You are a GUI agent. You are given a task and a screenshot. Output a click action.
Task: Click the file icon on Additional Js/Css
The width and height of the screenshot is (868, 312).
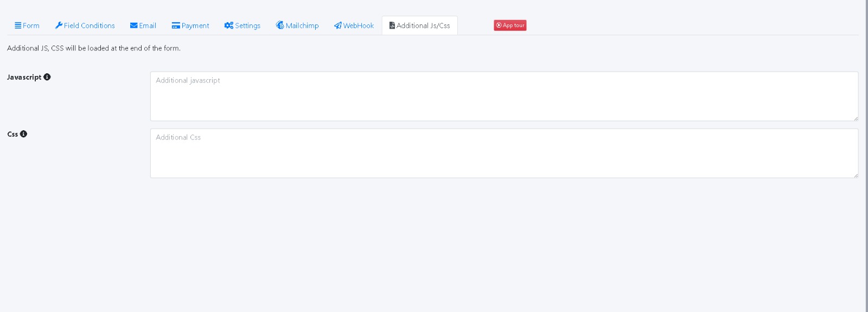[x=392, y=26]
